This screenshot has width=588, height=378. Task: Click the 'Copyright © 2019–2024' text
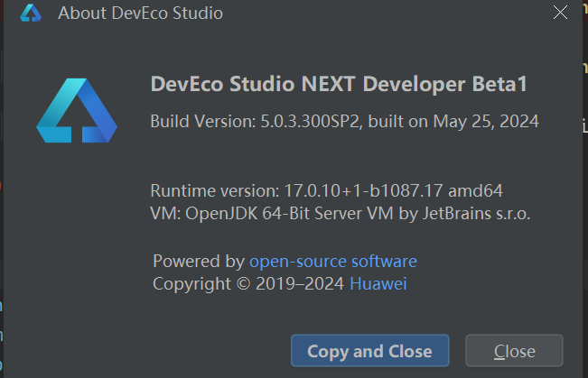coord(248,283)
